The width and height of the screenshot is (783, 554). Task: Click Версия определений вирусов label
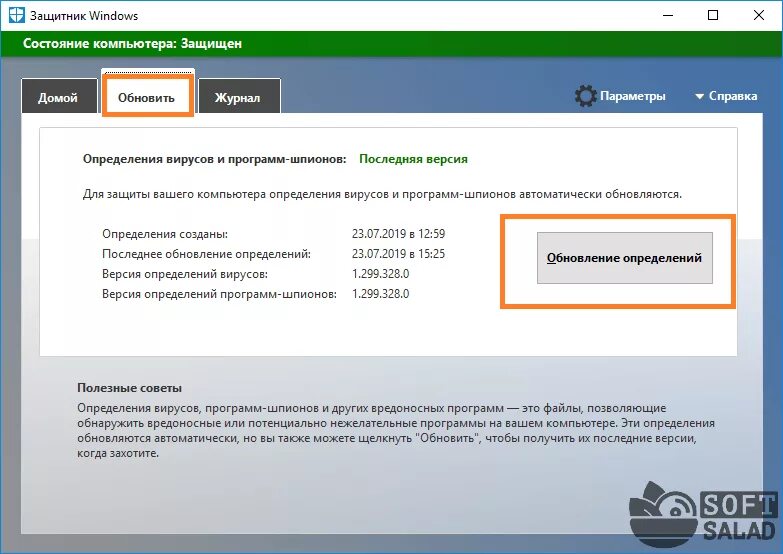point(185,274)
